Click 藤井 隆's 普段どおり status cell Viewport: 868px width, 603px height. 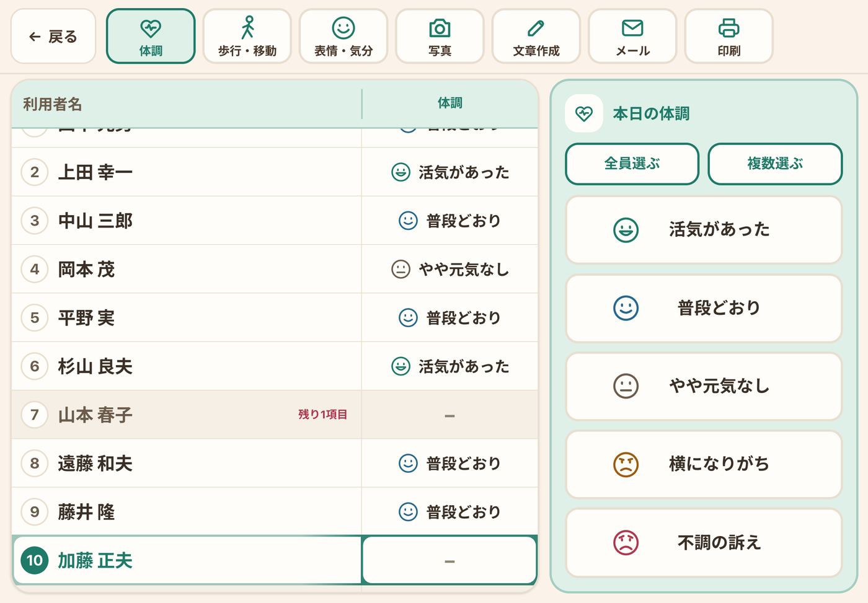[x=449, y=512]
